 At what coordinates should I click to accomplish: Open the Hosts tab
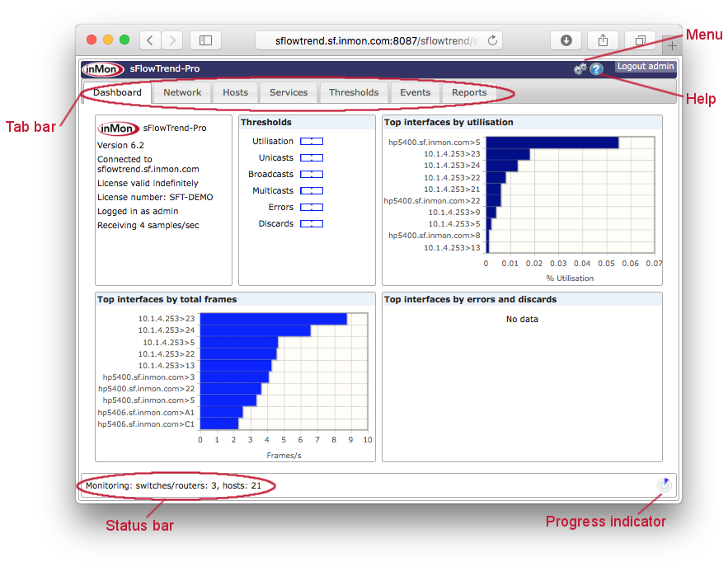pos(236,92)
